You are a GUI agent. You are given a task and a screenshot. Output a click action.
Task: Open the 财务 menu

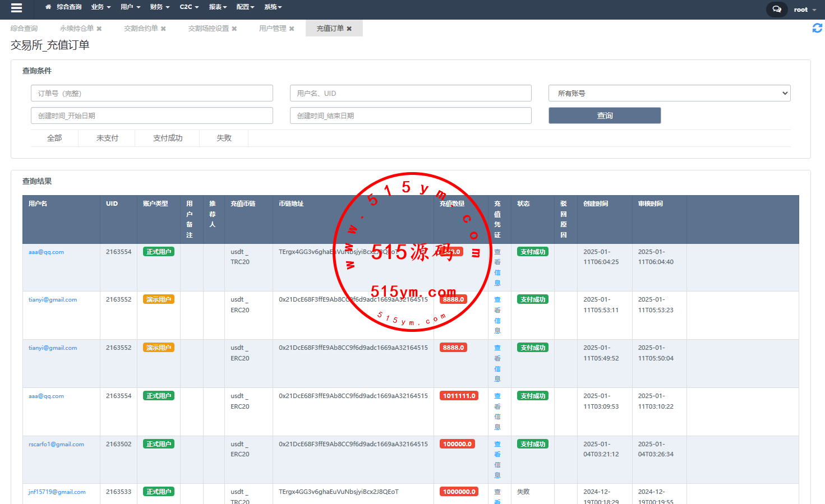click(160, 7)
